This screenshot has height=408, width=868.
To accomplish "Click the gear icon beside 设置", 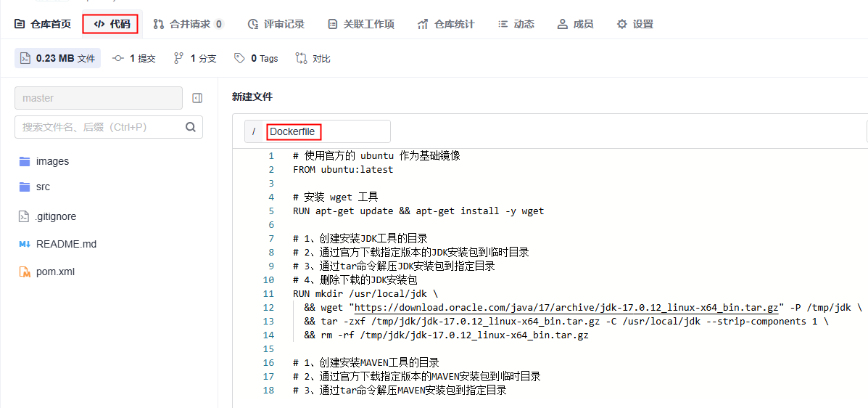I will [x=622, y=24].
